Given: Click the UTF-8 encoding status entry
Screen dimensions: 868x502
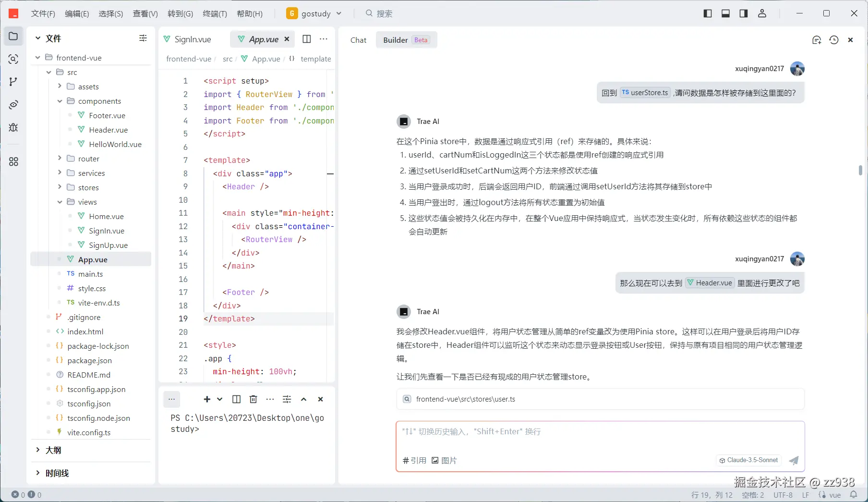Looking at the screenshot, I should pyautogui.click(x=783, y=495).
